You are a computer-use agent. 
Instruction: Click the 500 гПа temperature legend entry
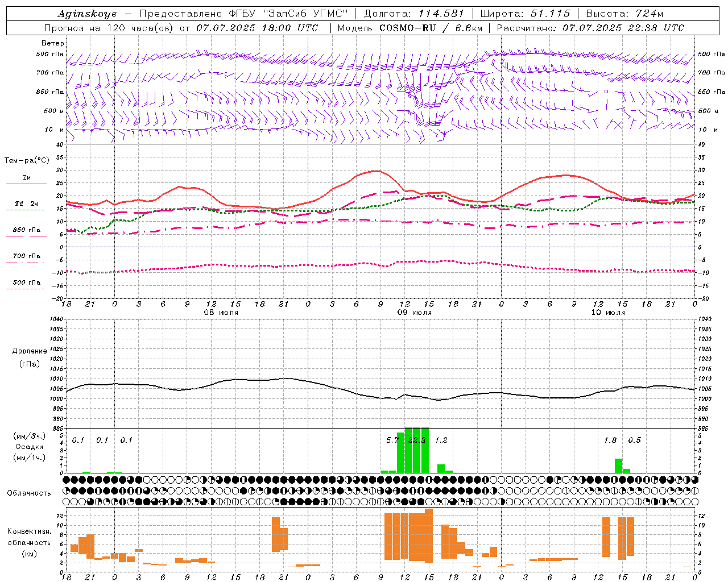27,282
